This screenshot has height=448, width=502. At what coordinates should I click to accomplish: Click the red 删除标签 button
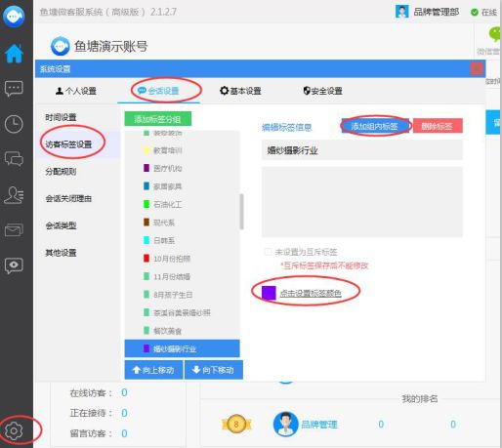438,126
